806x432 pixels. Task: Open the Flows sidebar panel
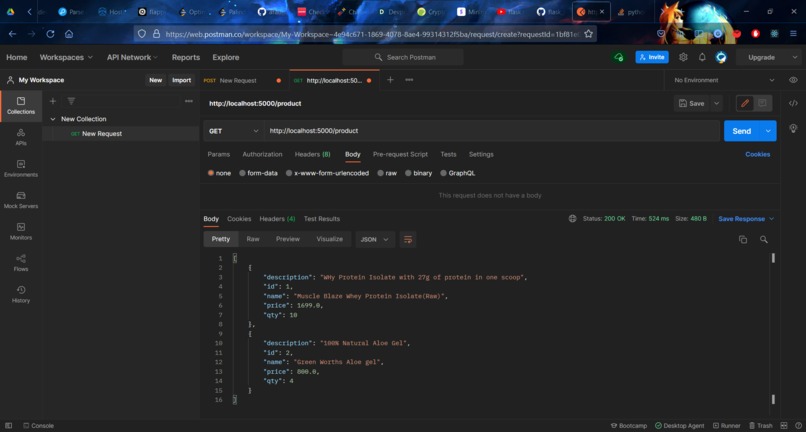click(x=21, y=263)
